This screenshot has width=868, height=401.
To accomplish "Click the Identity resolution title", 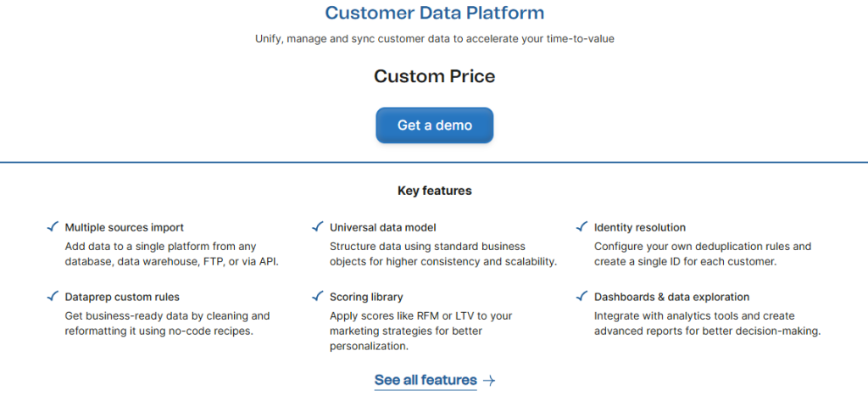I will [640, 227].
